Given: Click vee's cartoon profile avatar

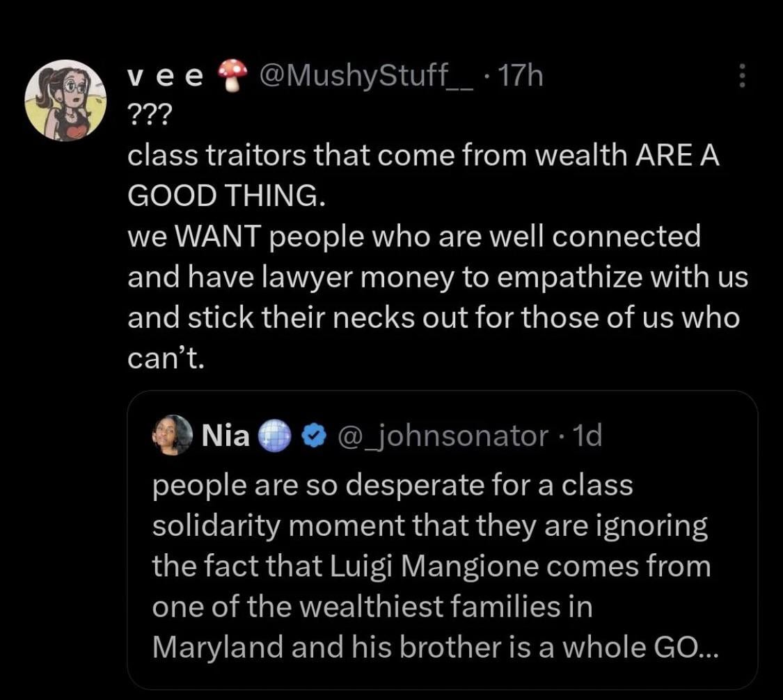Looking at the screenshot, I should coord(65,100).
